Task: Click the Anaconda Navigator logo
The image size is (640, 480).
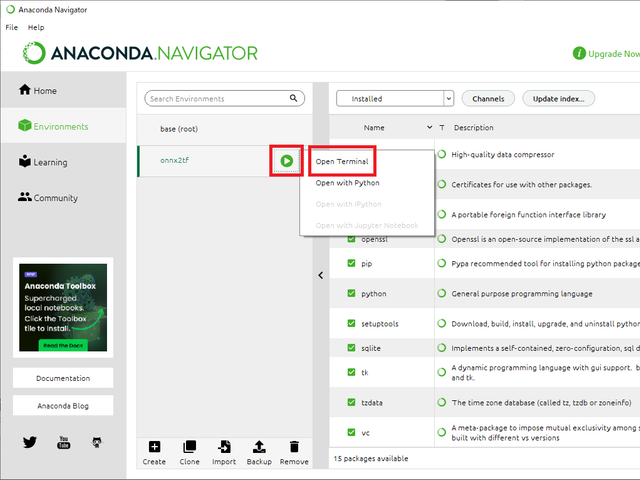Action: [140, 53]
